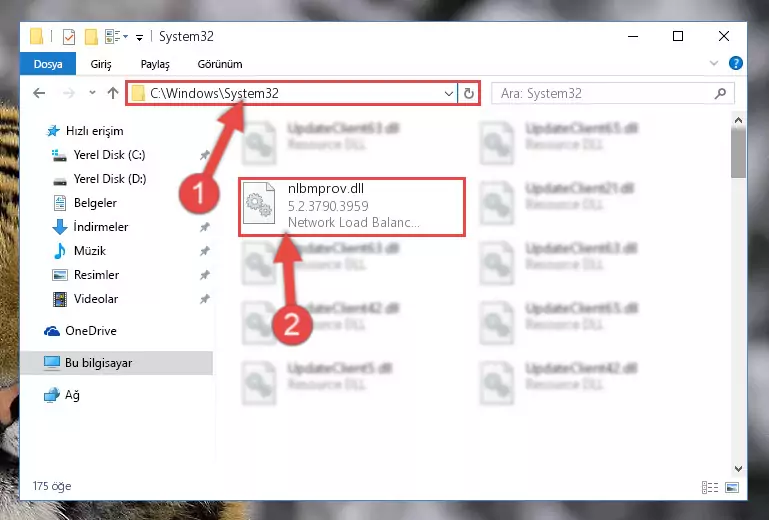The width and height of the screenshot is (769, 520).
Task: Click the nlbmprov.dll gear file icon
Action: 259,203
